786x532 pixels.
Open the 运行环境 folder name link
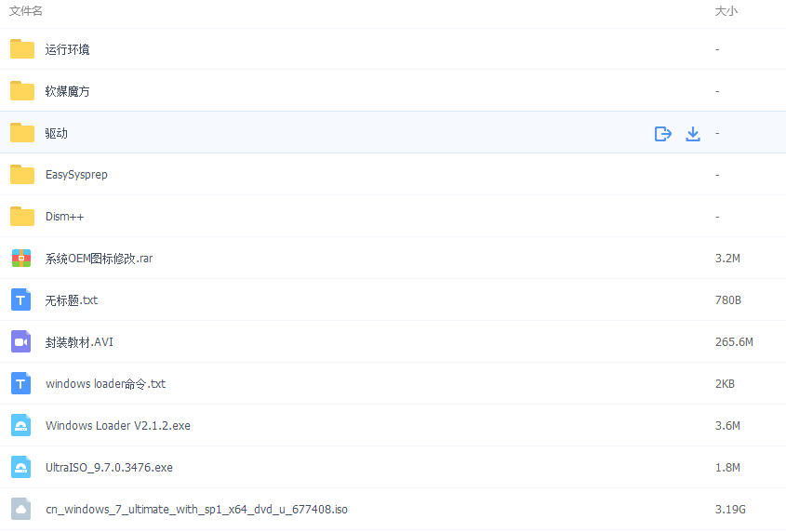(68, 49)
